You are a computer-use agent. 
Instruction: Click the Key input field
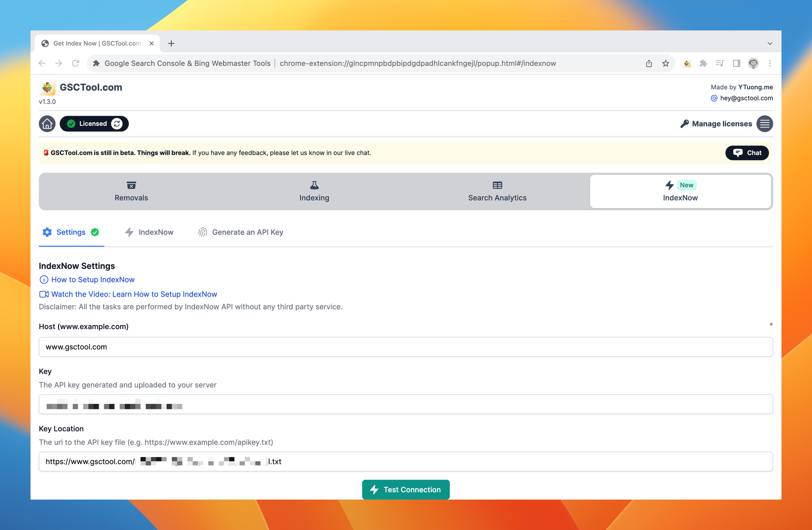click(406, 404)
